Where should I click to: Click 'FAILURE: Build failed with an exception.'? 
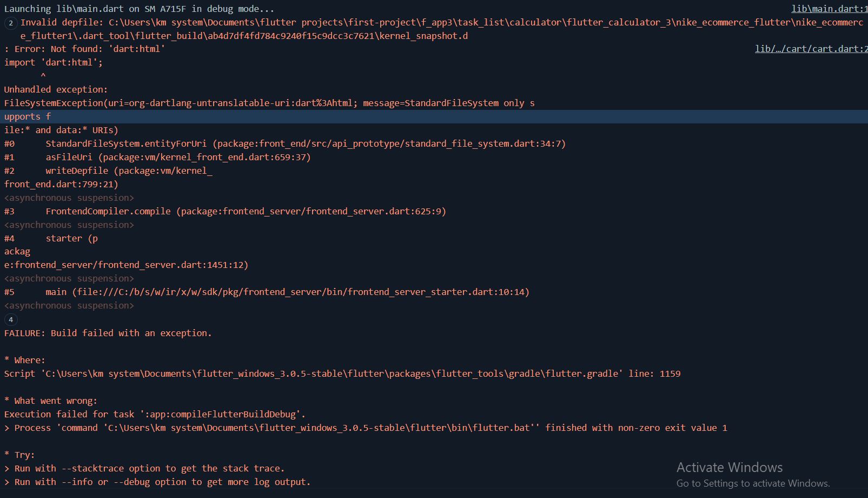[108, 333]
